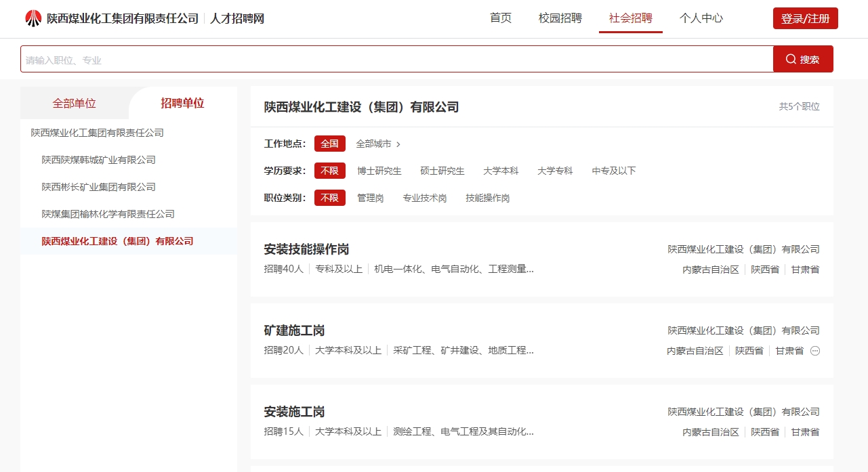Expand hidden work locations via ellipsis icon
The image size is (868, 472).
[x=815, y=351]
